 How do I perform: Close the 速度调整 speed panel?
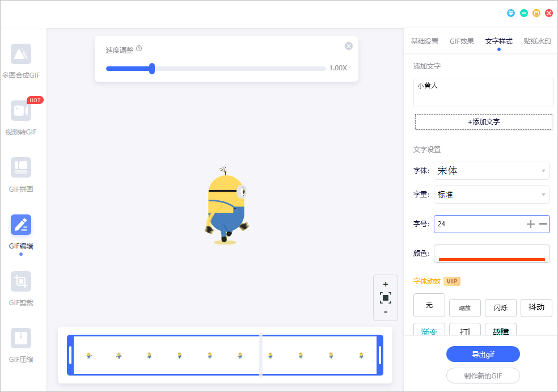point(349,46)
